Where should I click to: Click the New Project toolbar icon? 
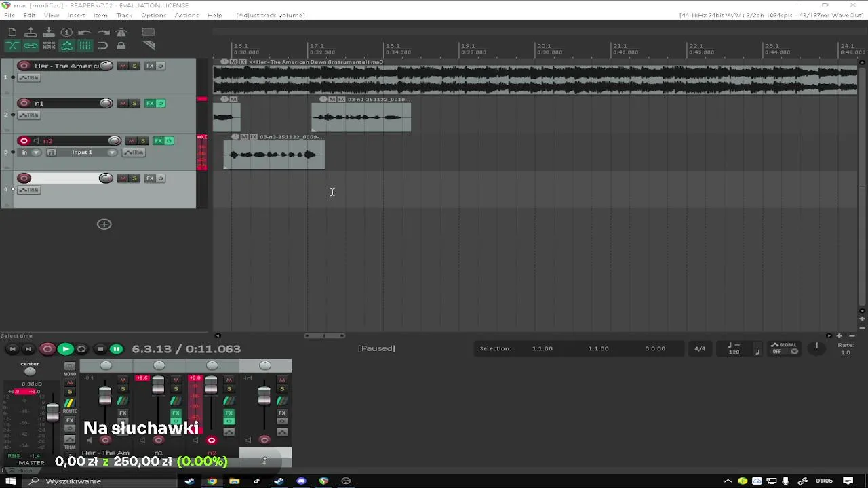(x=12, y=32)
